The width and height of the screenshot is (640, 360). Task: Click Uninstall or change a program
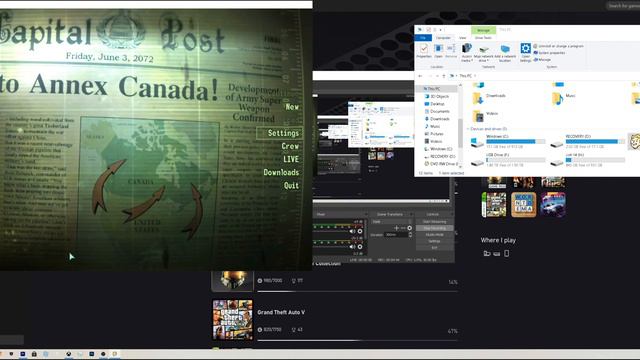coord(558,46)
